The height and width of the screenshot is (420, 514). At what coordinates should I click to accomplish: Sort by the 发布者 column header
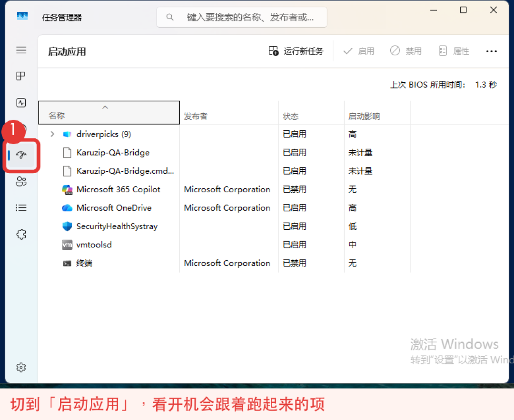pos(229,113)
